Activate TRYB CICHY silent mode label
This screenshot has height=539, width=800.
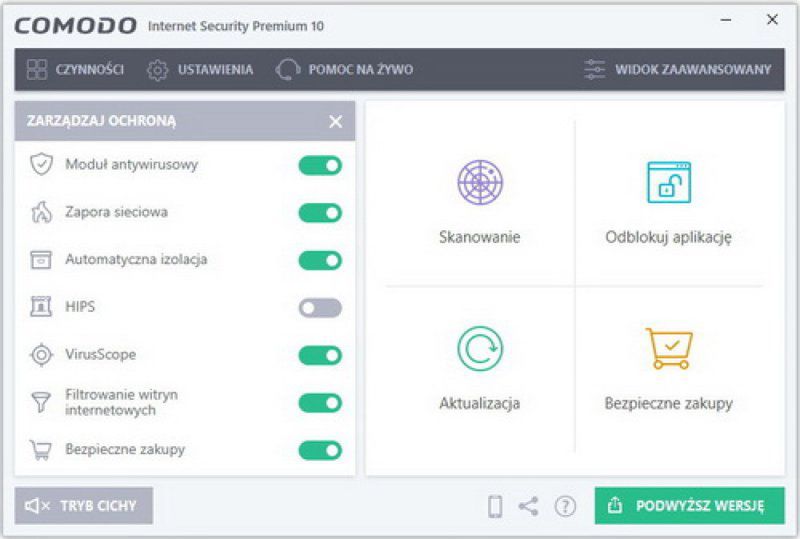pos(98,506)
